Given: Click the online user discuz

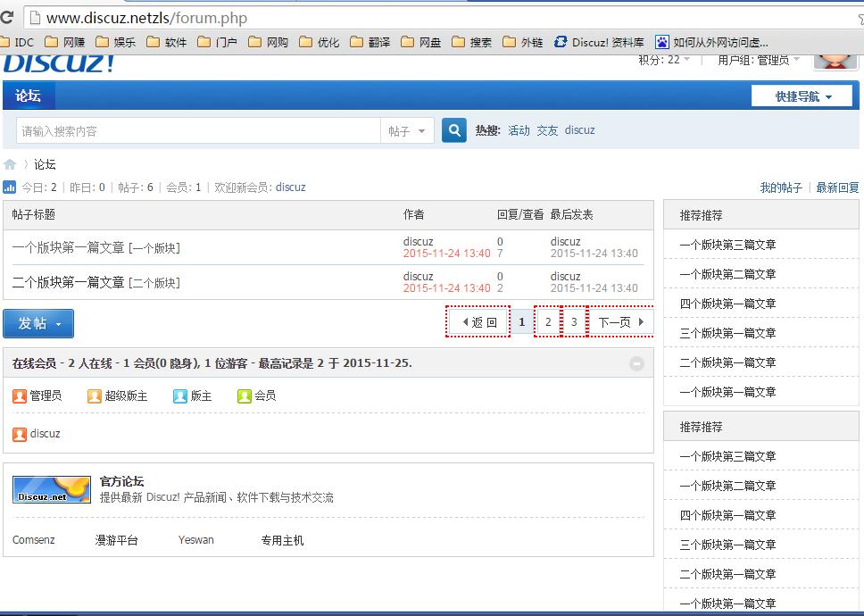Looking at the screenshot, I should pyautogui.click(x=46, y=434).
